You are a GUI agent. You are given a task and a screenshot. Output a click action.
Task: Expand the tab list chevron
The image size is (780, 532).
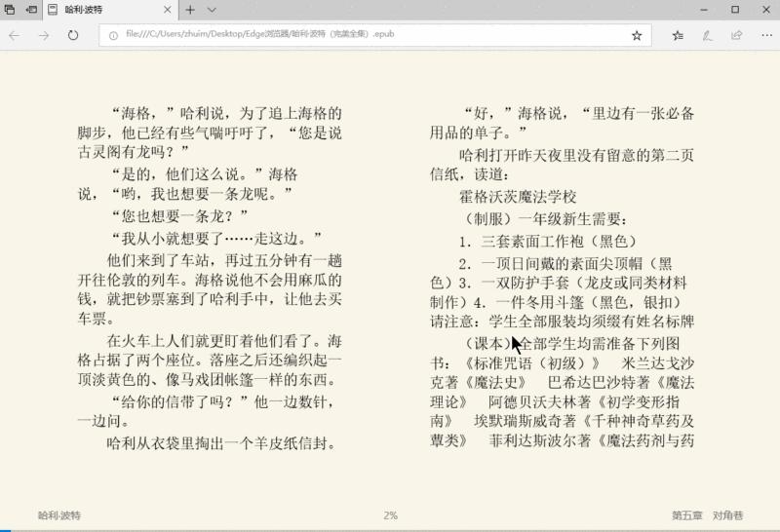click(x=212, y=10)
